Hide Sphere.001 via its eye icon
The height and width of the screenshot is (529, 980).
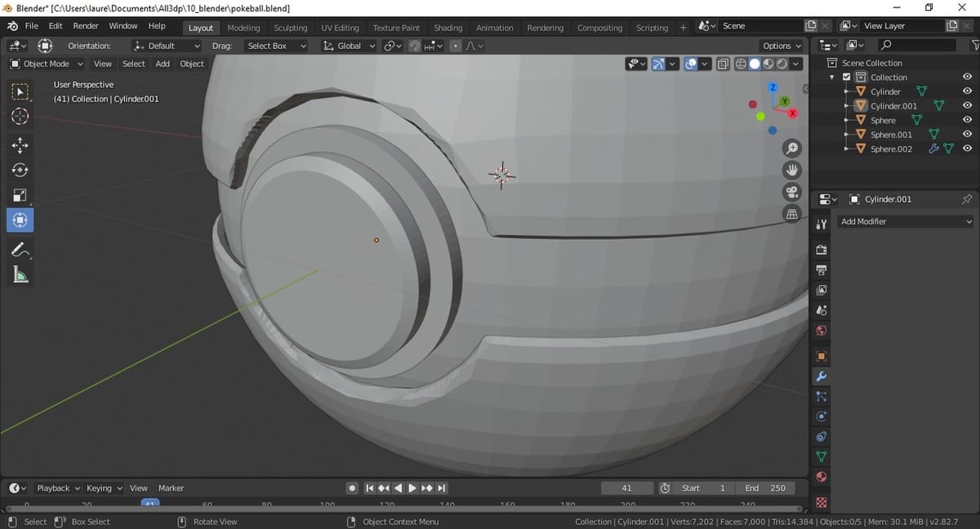(x=967, y=134)
